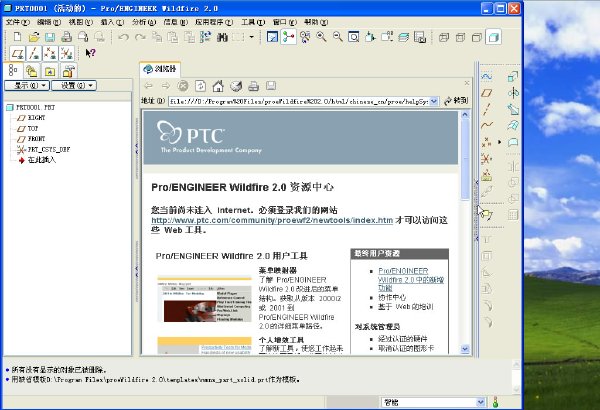Select the browser tab above the web page
The height and width of the screenshot is (410, 600).
160,69
